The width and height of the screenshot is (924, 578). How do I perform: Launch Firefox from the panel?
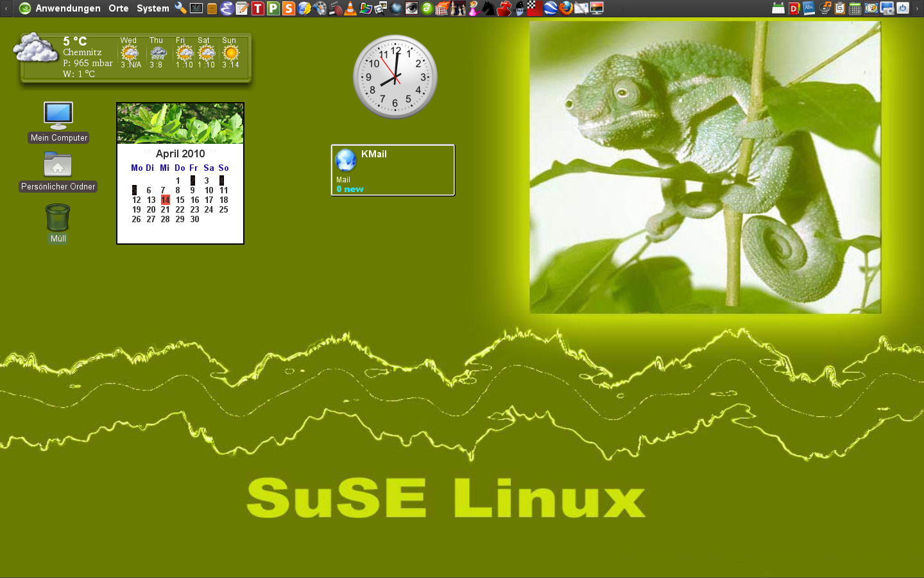click(566, 8)
